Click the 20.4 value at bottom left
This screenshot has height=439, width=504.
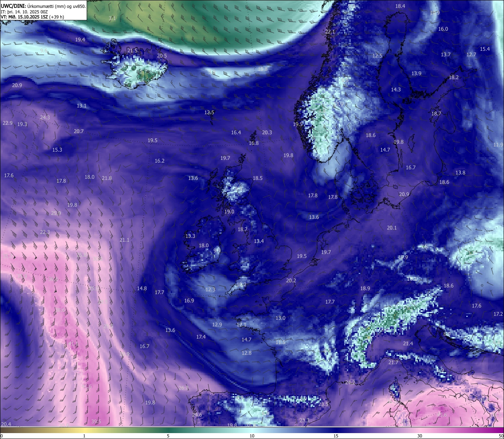[6, 424]
